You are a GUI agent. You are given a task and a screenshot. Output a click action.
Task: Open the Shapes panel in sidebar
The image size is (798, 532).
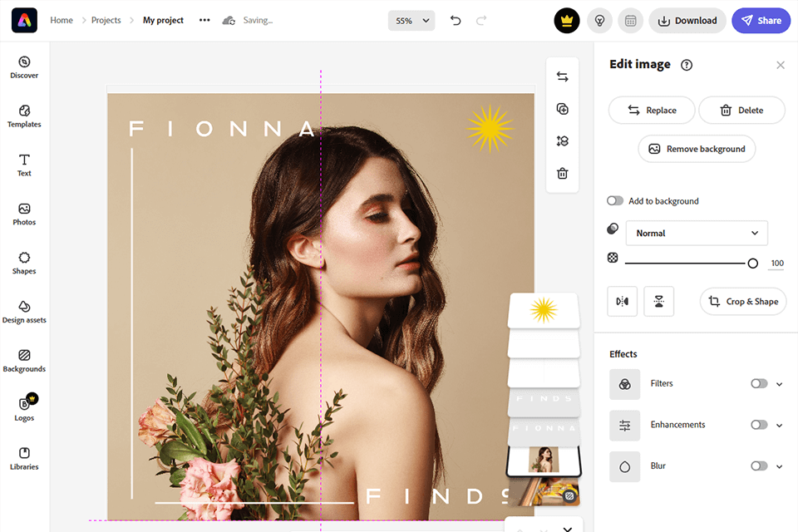pyautogui.click(x=24, y=263)
